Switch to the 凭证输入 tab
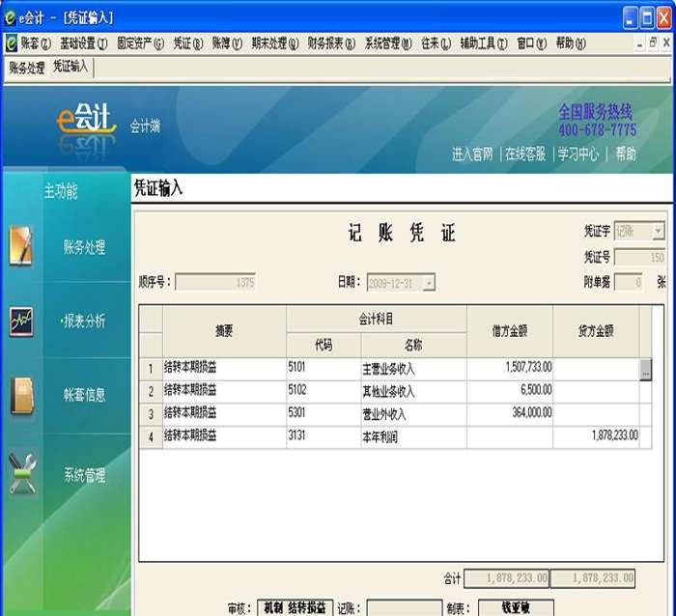 [70, 67]
